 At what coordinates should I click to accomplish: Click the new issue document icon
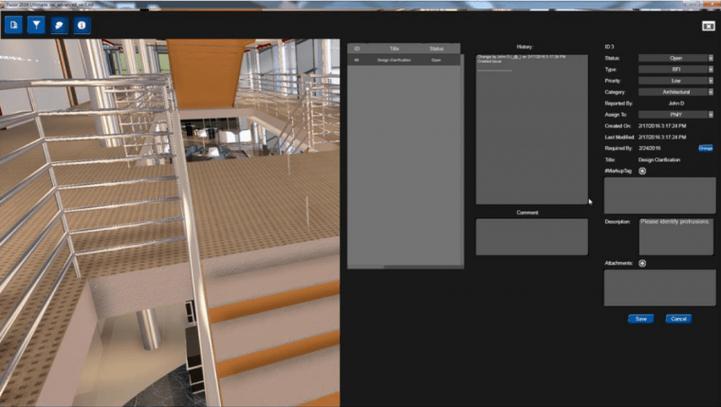coord(13,25)
